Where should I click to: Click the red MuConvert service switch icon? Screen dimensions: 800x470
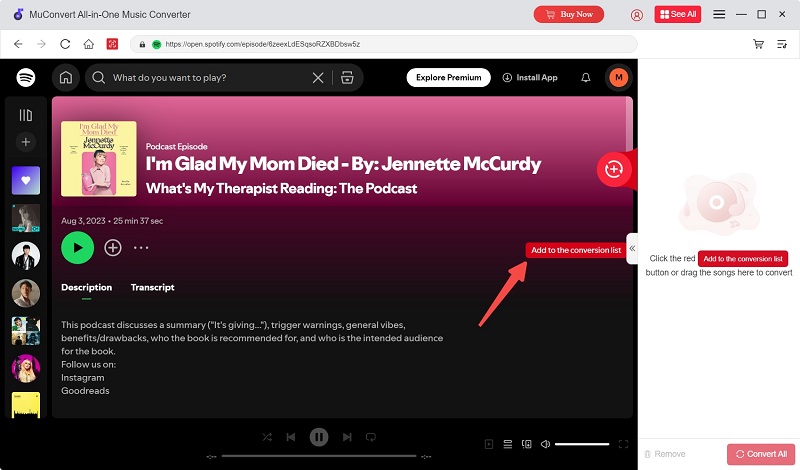112,44
